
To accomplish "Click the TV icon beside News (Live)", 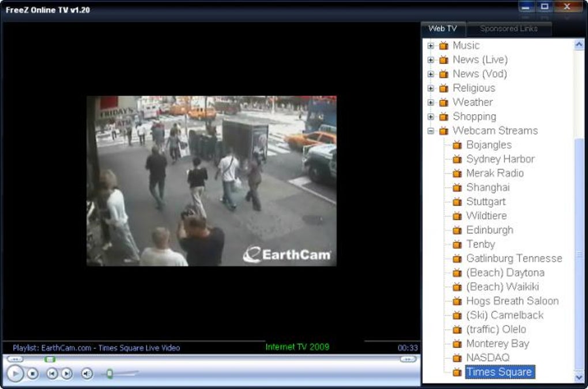I will pyautogui.click(x=444, y=60).
